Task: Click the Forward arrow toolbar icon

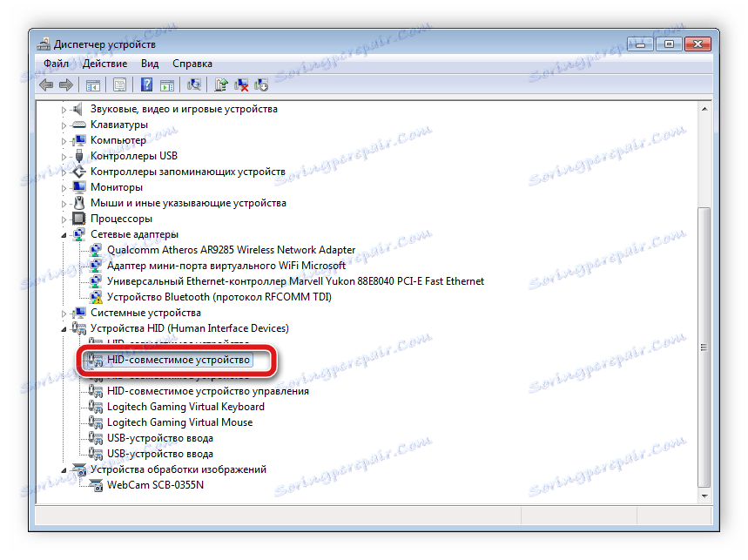Action: [66, 85]
